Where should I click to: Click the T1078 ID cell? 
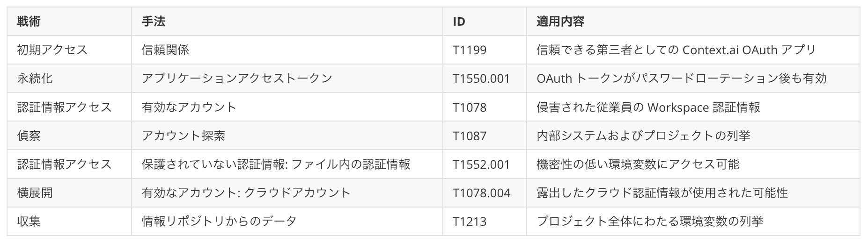(x=470, y=107)
